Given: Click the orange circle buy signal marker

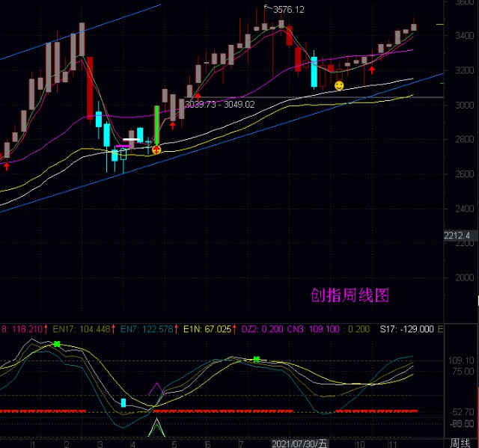Looking at the screenshot, I should point(156,150).
